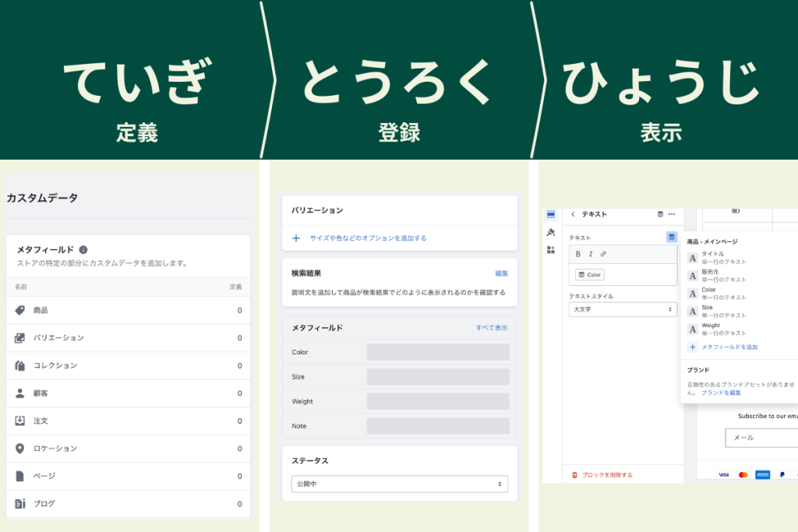Open the ステータス dropdown showing 公開中

coord(399,484)
